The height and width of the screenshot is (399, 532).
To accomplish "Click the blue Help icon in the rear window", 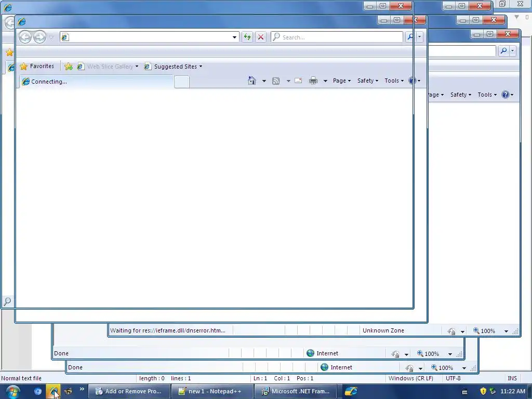I will [x=506, y=95].
